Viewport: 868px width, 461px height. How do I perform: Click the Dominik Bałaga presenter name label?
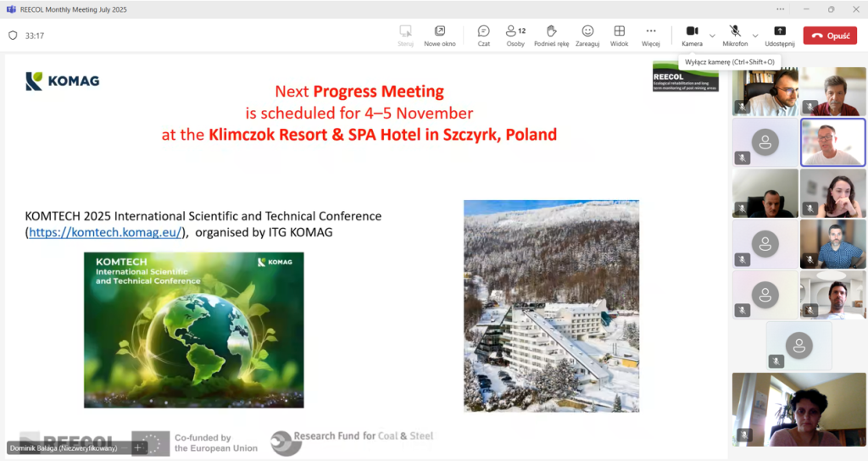pyautogui.click(x=64, y=447)
